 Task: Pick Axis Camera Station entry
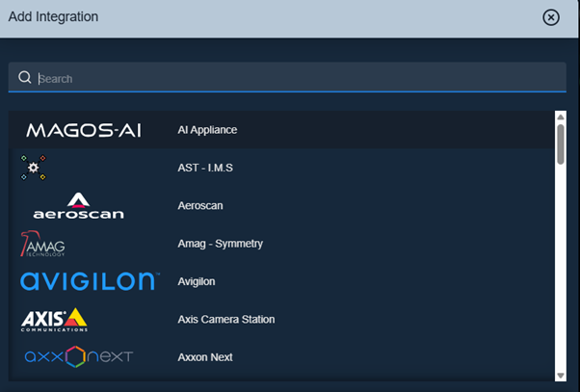[x=281, y=320]
